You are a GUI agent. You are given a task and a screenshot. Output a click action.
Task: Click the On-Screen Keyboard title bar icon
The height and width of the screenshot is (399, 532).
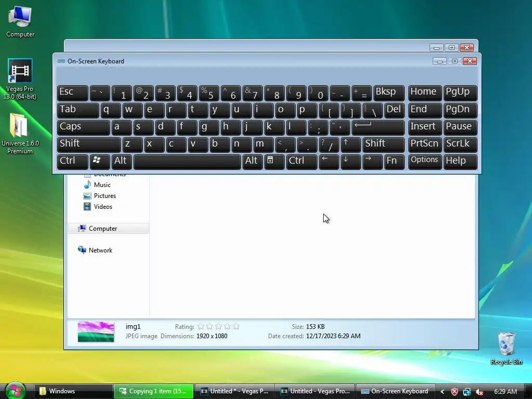pyautogui.click(x=61, y=61)
